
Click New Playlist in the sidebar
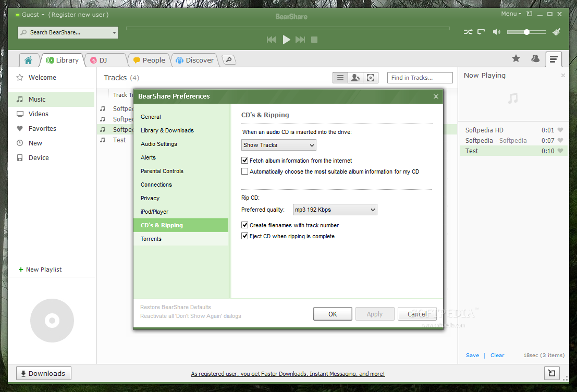click(x=40, y=269)
